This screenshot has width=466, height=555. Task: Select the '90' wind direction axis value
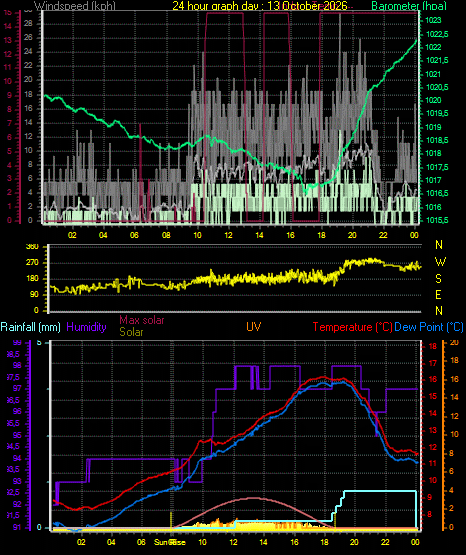point(34,294)
